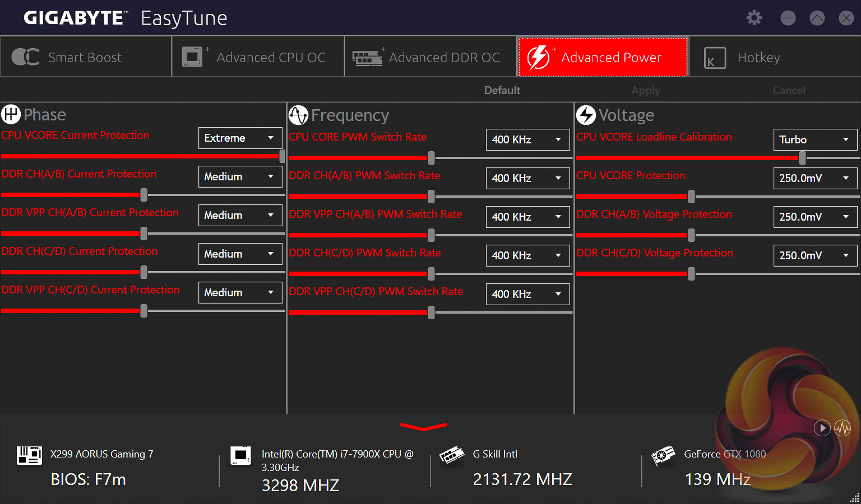The width and height of the screenshot is (861, 504).
Task: Open DDR CH(C/D) Current Protection dropdown
Action: pyautogui.click(x=240, y=254)
